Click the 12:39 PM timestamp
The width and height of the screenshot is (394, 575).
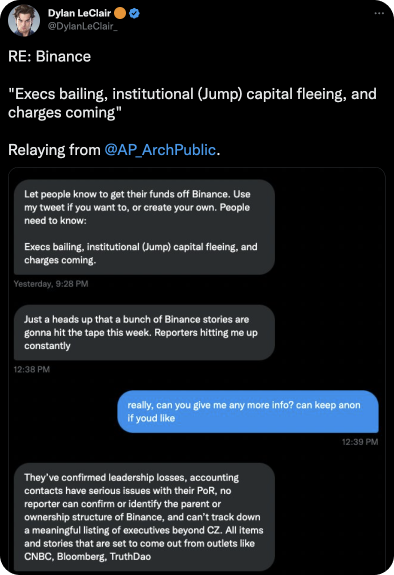pyautogui.click(x=360, y=442)
